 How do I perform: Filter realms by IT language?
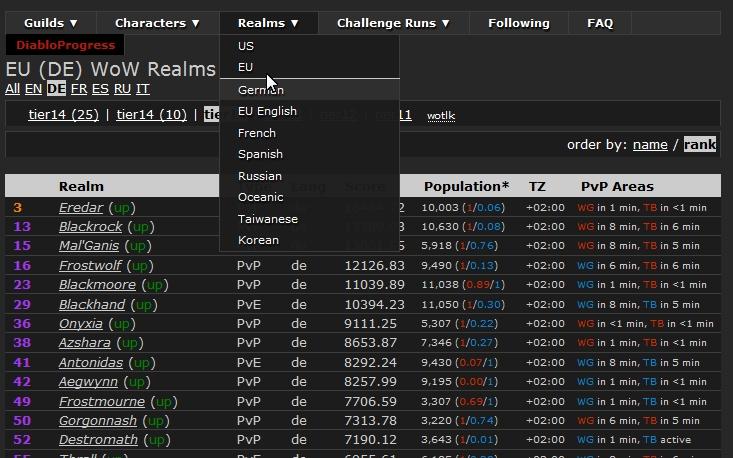(143, 89)
